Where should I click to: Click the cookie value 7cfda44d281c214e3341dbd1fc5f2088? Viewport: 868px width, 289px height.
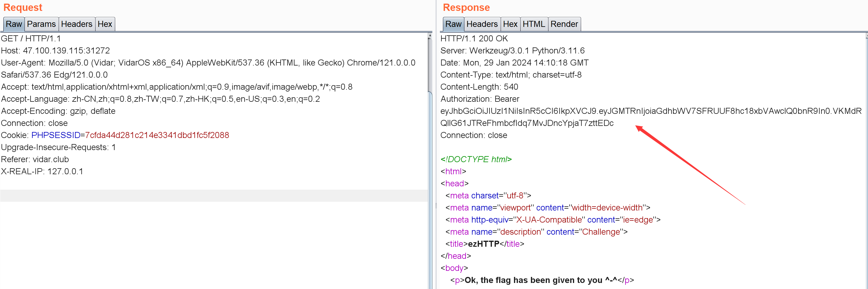tap(157, 136)
